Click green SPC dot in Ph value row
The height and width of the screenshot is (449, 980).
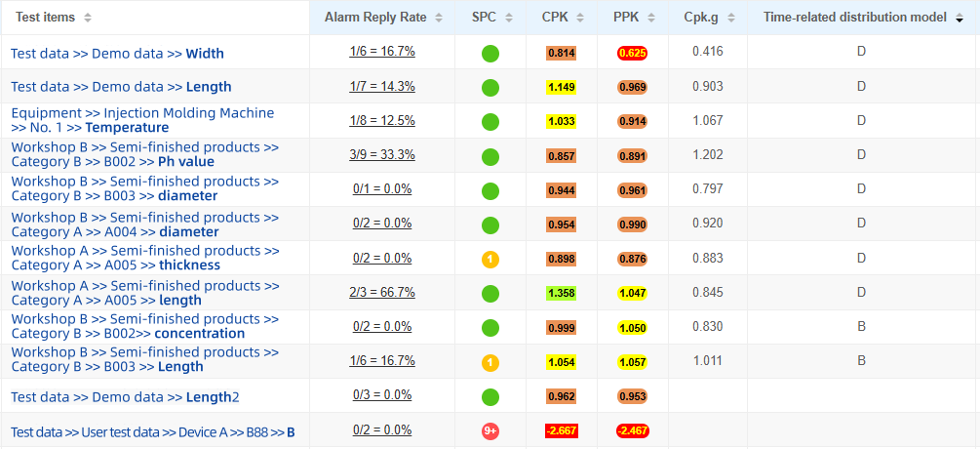coord(490,156)
